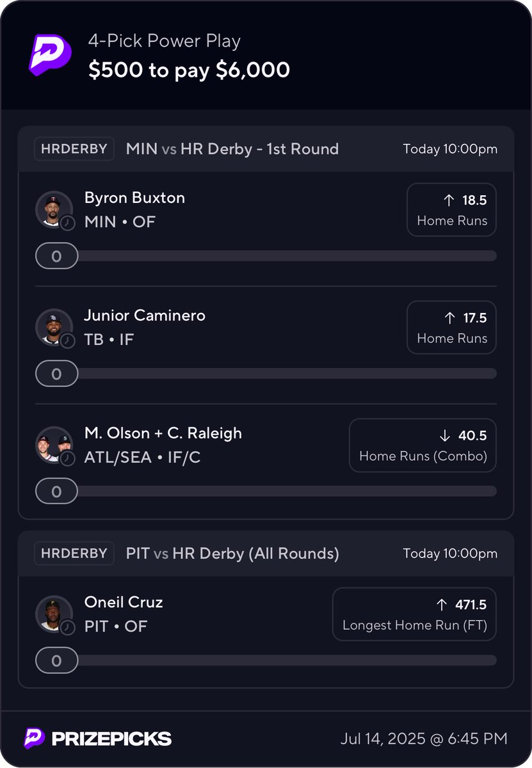The height and width of the screenshot is (768, 532).
Task: Click the Olson and Raleigh combo avatar
Action: pyautogui.click(x=53, y=444)
